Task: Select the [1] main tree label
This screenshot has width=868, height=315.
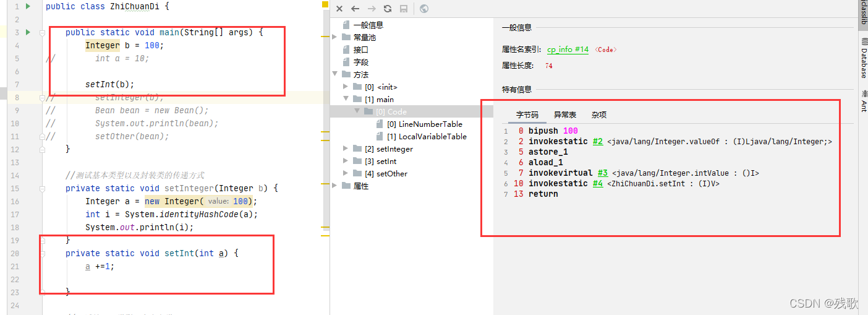Action: 379,99
